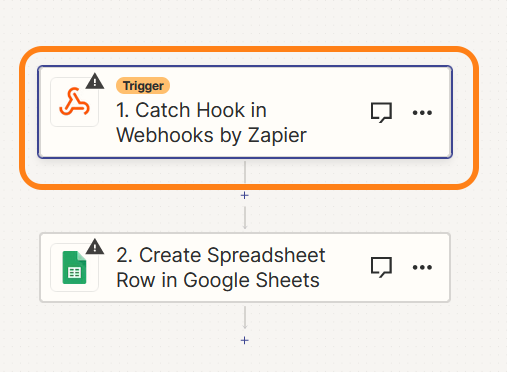Click the warning triangle on Catch Hook step
The width and height of the screenshot is (507, 372).
(x=95, y=81)
